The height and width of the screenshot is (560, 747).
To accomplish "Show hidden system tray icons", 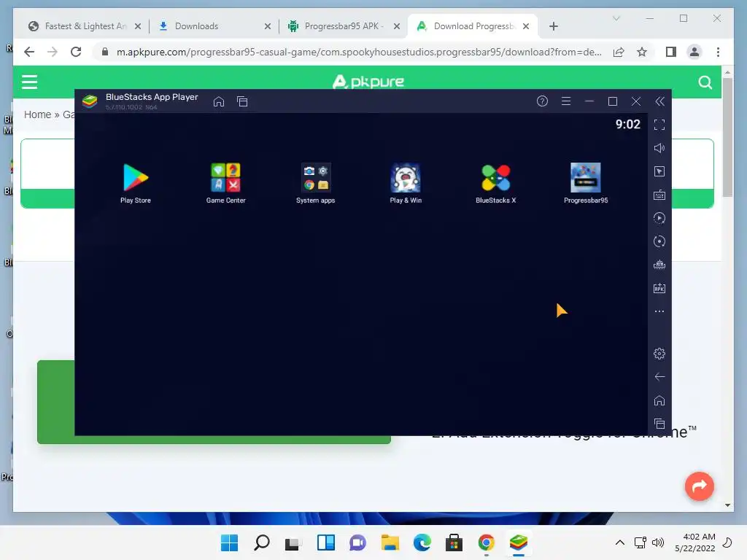I will pos(619,542).
